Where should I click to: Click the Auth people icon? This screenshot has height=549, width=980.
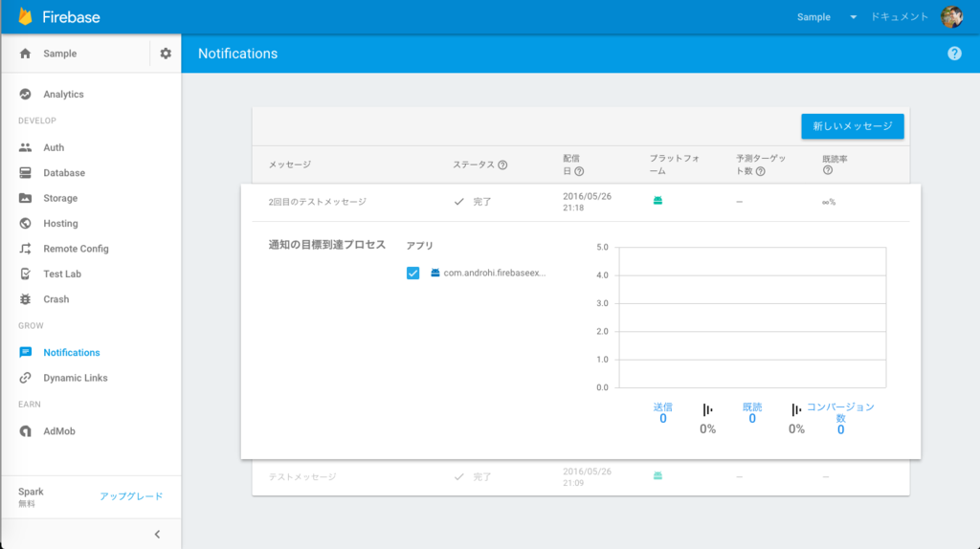click(x=25, y=147)
